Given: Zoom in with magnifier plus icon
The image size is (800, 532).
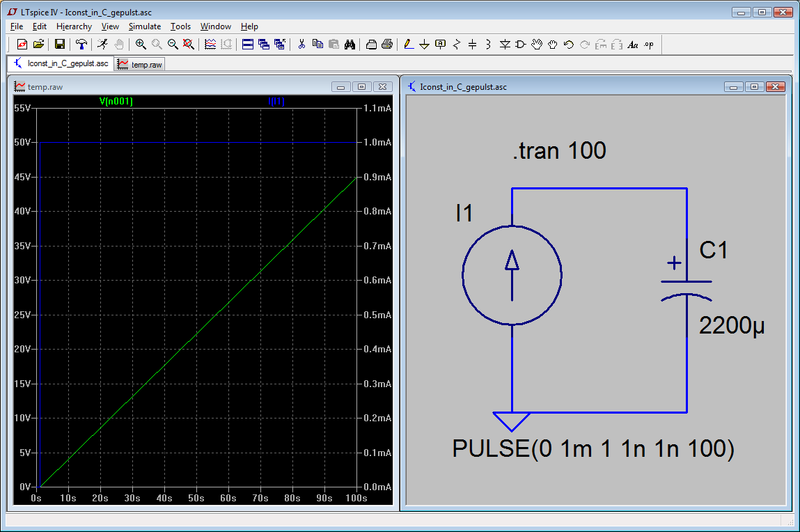Looking at the screenshot, I should [x=141, y=45].
